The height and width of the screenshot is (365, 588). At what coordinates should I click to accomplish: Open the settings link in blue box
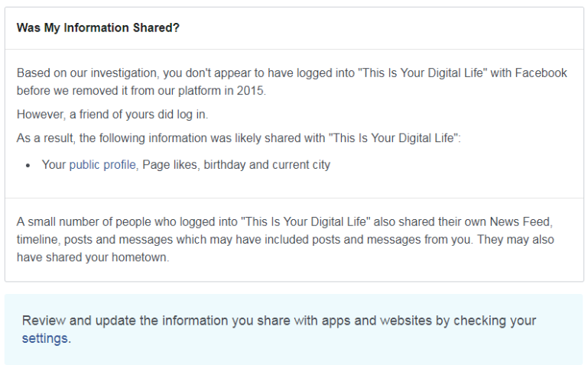(x=44, y=338)
